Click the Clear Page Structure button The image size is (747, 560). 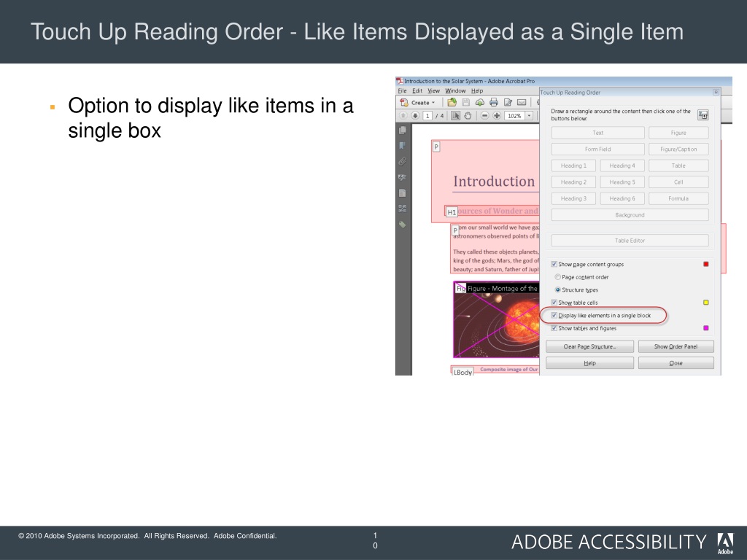(589, 346)
